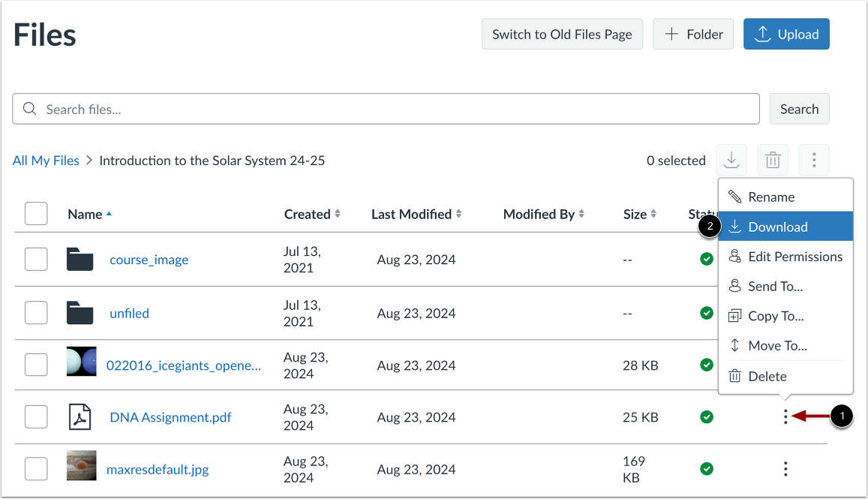Open the bulk actions kebab menu
The image size is (868, 499).
[x=814, y=160]
